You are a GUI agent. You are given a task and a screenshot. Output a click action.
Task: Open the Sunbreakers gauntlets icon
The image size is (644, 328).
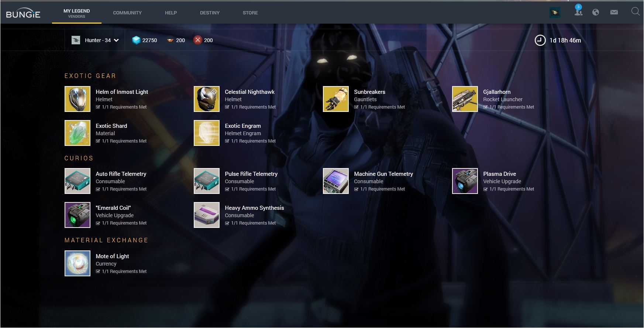[336, 99]
